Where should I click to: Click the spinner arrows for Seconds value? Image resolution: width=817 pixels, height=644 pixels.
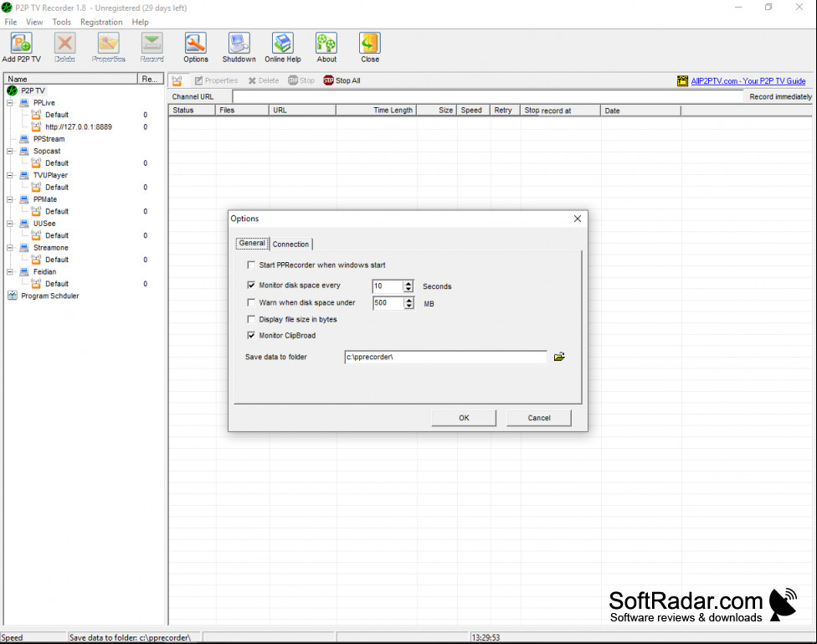(408, 286)
